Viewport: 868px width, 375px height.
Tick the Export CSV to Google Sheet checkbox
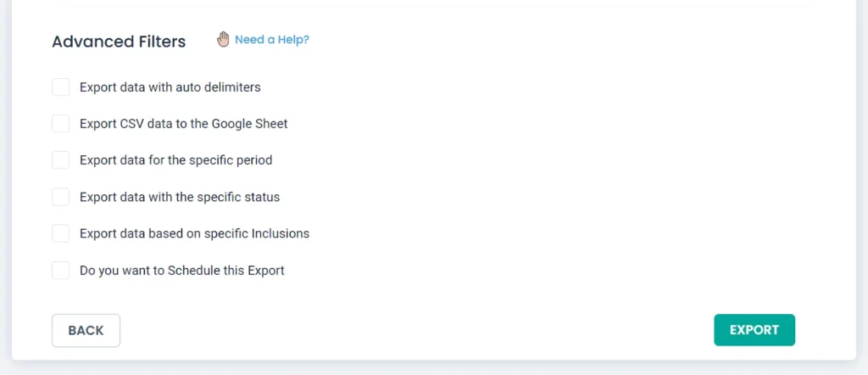(60, 124)
